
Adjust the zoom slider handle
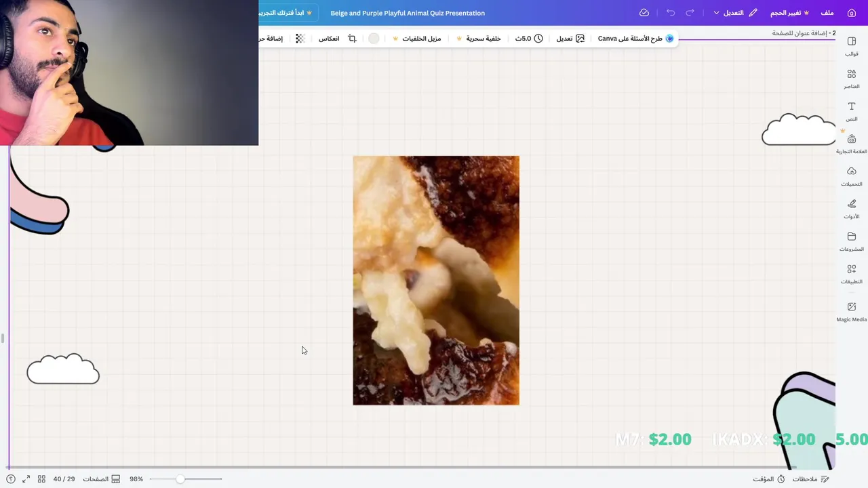click(x=180, y=479)
